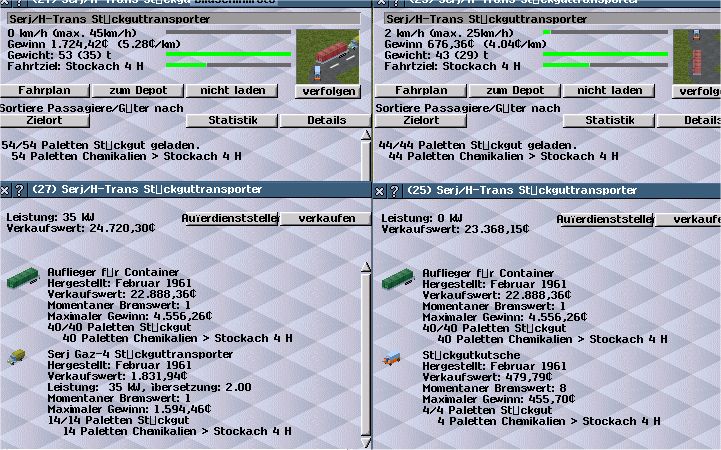
Task: Open help with the ? icon in window (25)
Action: coord(394,191)
